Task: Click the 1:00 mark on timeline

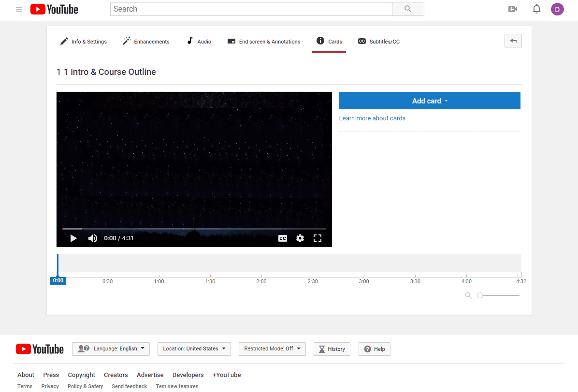Action: pos(159,281)
